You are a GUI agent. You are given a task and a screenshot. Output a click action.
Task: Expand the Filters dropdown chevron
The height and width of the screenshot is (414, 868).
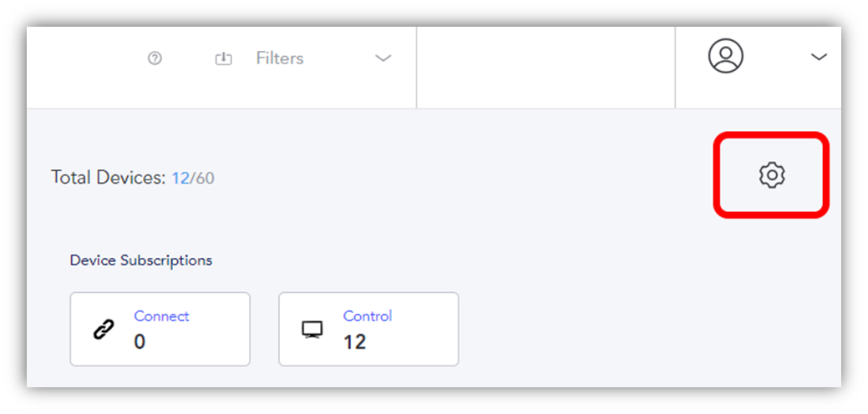pos(383,58)
